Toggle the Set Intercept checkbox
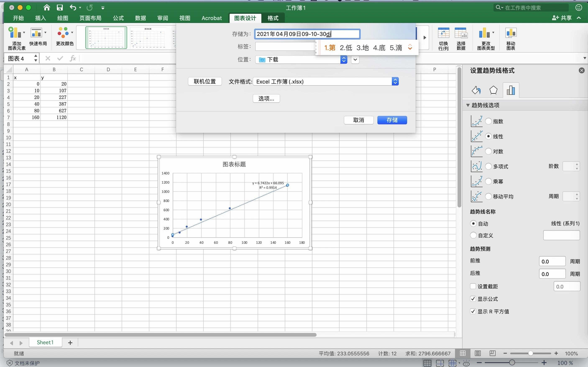This screenshot has width=588, height=367. pos(473,286)
